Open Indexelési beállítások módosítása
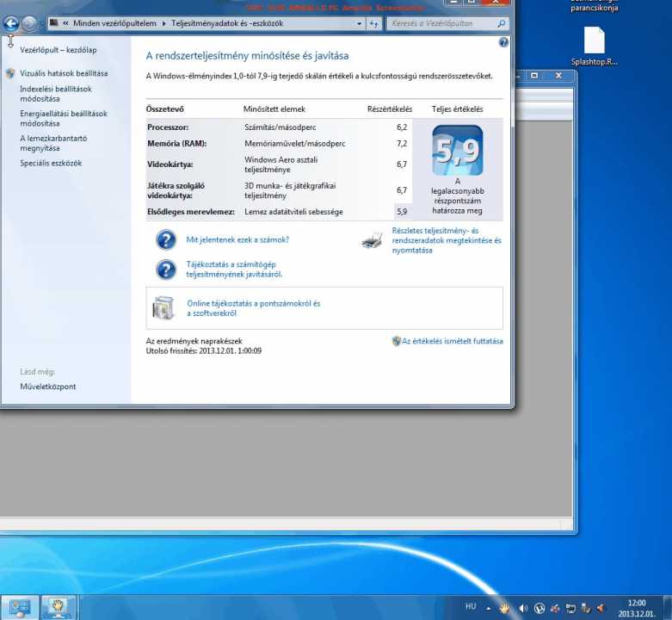Viewport: 672px width, 620px height. click(56, 94)
